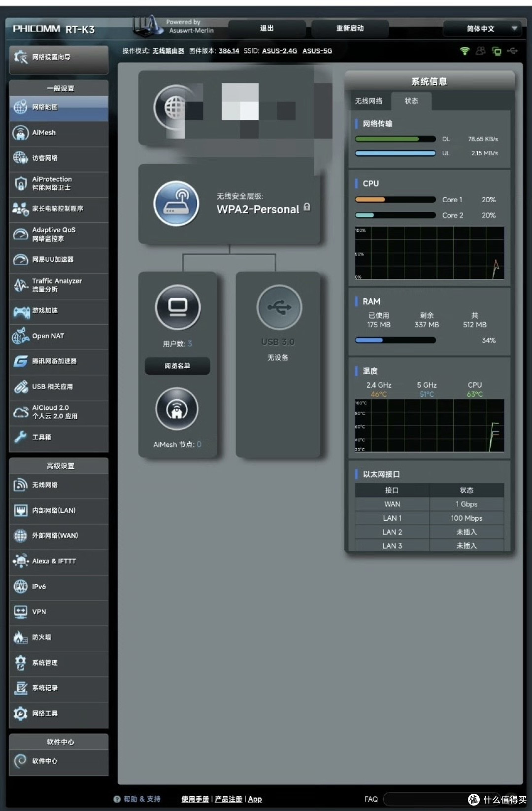
Task: Open the AiMesh sidebar icon
Action: tap(20, 133)
